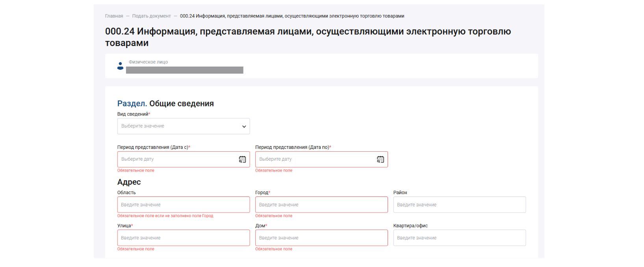The height and width of the screenshot is (267, 644).
Task: Expand the Вид сведений dropdown chevron
Action: click(x=244, y=126)
